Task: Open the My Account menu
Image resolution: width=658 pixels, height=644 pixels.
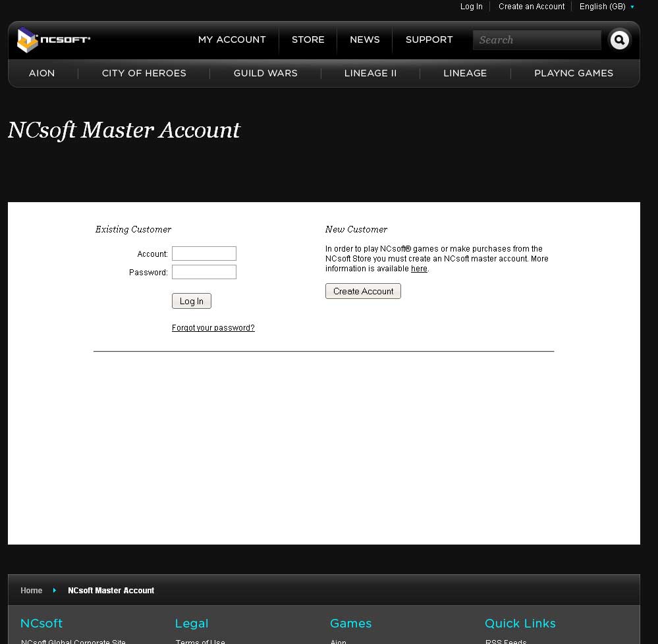Action: [232, 40]
